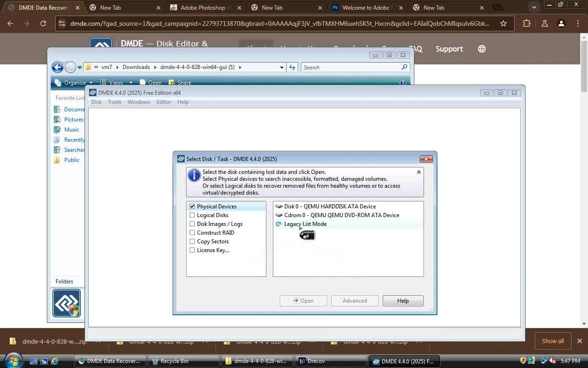Click the volume icon in system tray
Image resolution: width=588 pixels, height=368 pixels.
point(553,361)
